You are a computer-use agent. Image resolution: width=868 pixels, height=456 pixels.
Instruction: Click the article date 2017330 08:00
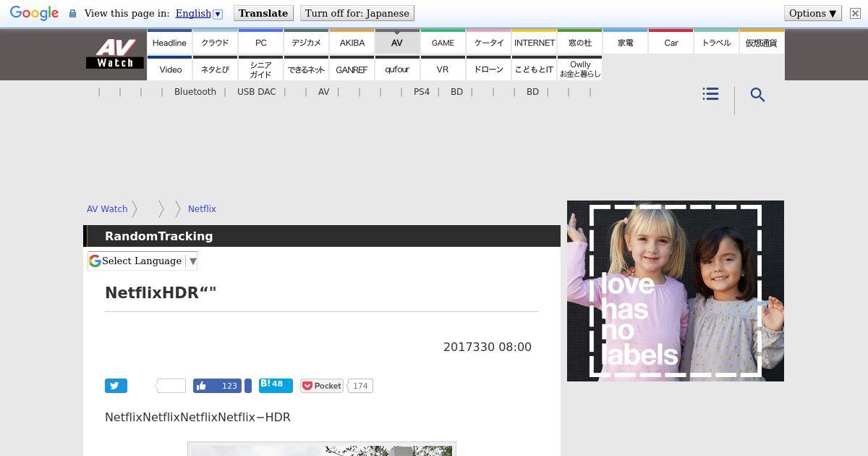coord(488,347)
